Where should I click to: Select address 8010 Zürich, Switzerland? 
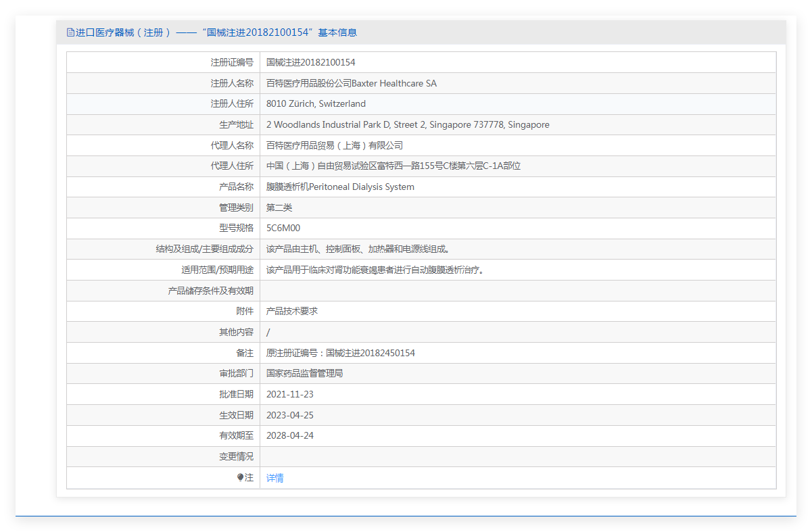point(316,103)
